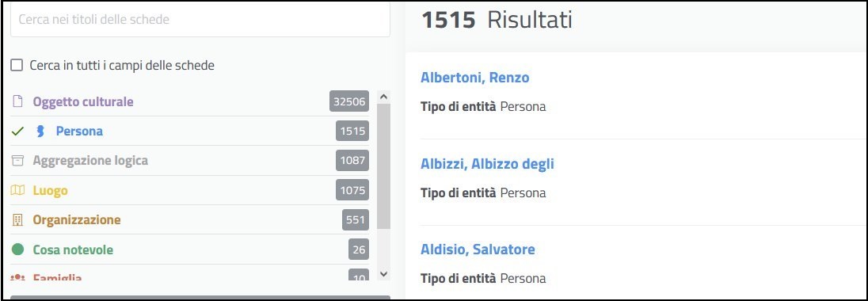Click the facet list scroll up arrow
Viewport: 868px width, 301px height.
[x=384, y=97]
